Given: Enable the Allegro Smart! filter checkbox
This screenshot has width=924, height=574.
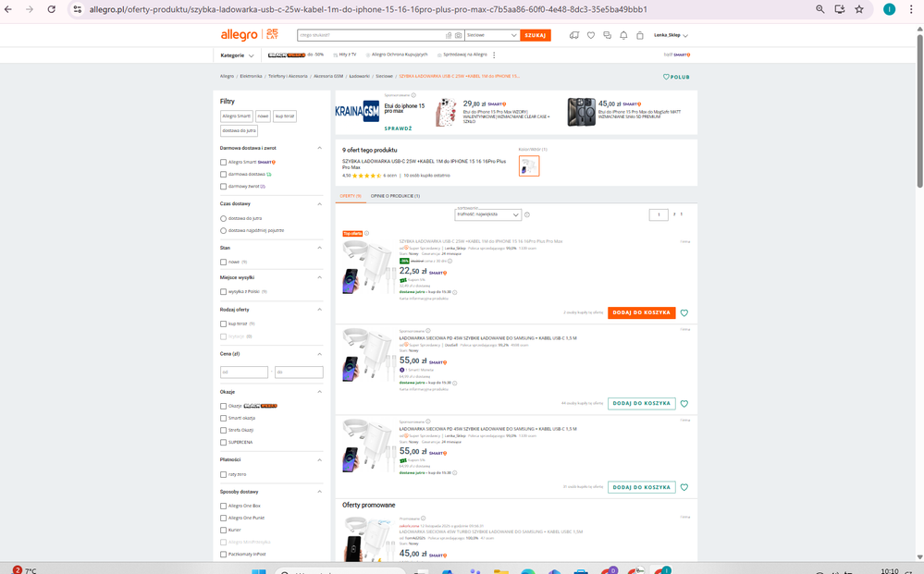Looking at the screenshot, I should pos(224,163).
